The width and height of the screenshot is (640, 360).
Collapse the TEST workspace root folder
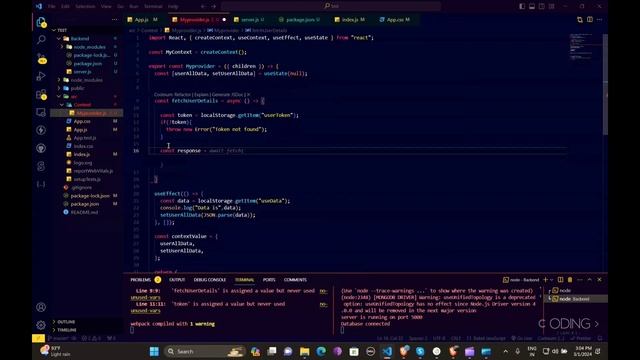tap(62, 30)
